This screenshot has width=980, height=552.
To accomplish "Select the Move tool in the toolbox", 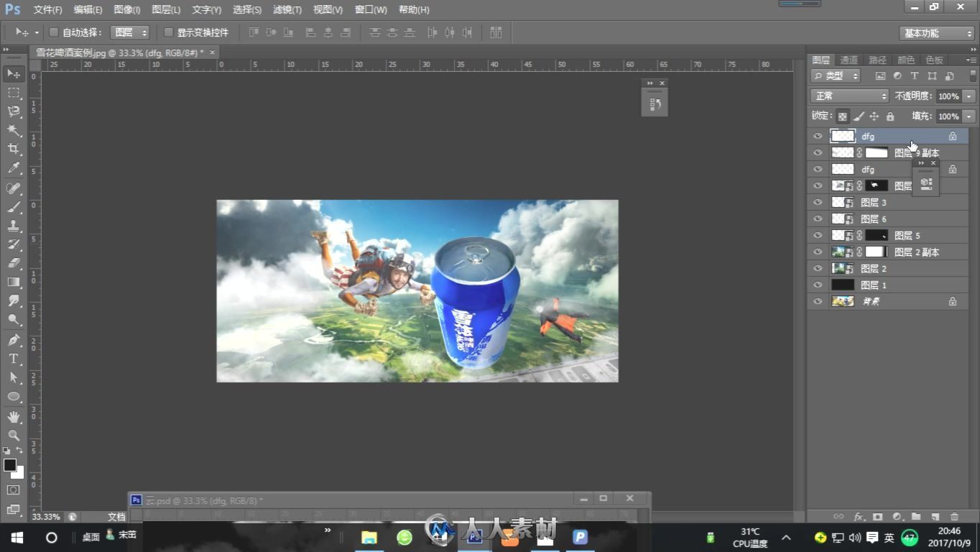I will [x=14, y=74].
